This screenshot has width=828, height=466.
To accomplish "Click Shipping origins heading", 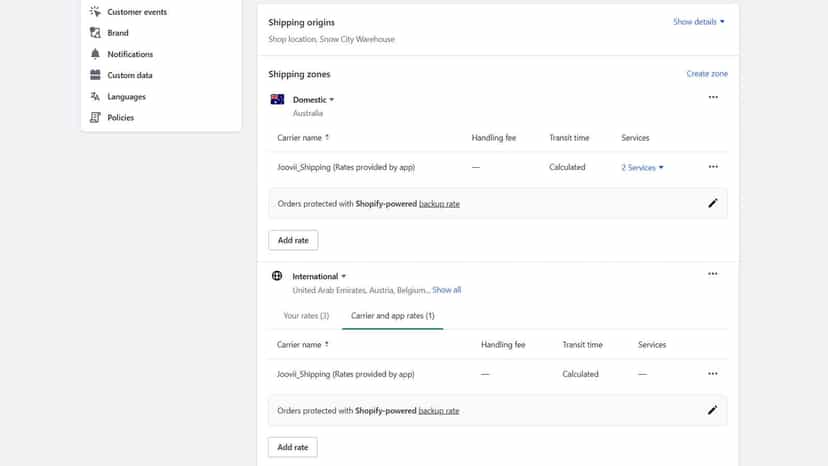I will tap(301, 22).
